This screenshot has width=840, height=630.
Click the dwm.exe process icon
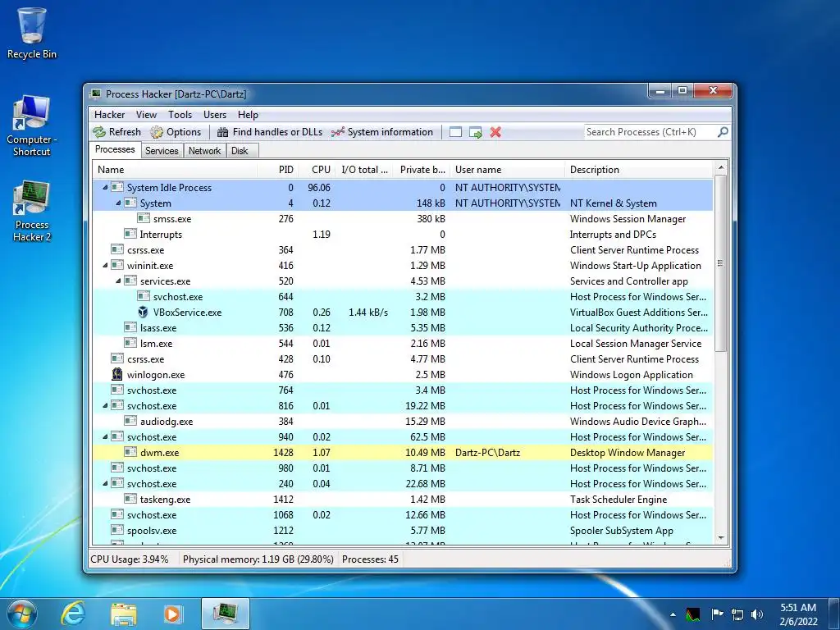point(130,452)
